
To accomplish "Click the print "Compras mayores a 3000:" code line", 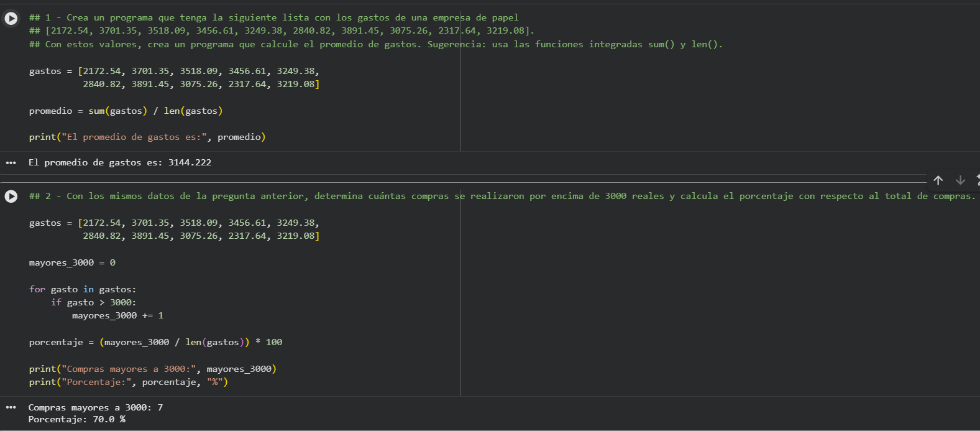I will [152, 369].
